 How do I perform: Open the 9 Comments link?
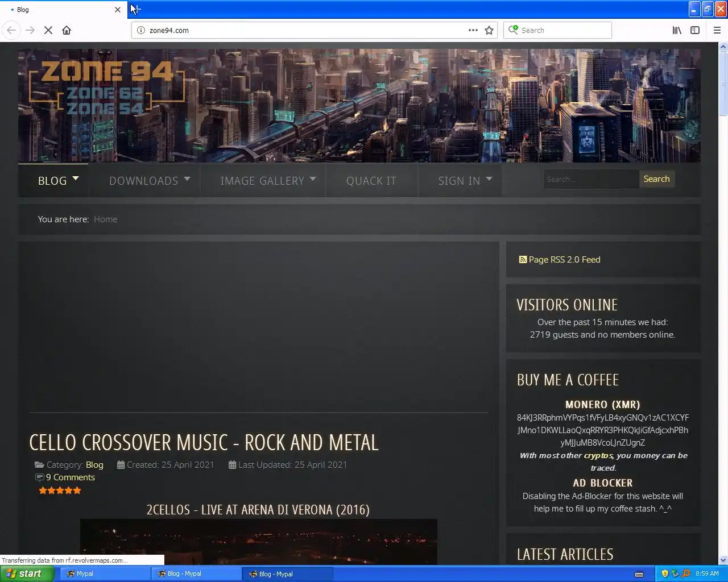tap(71, 477)
